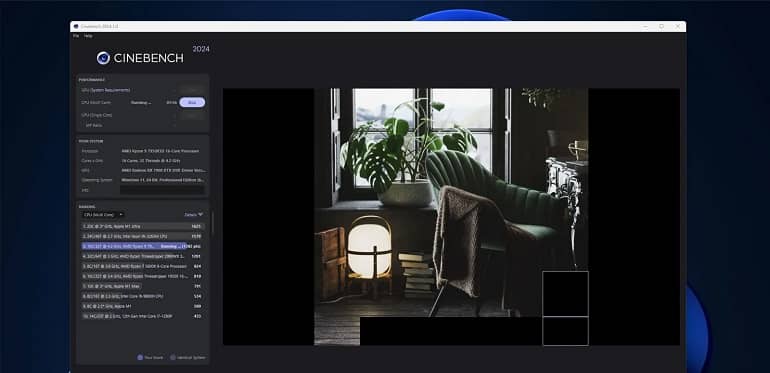Close the Cinebench window

(678, 26)
